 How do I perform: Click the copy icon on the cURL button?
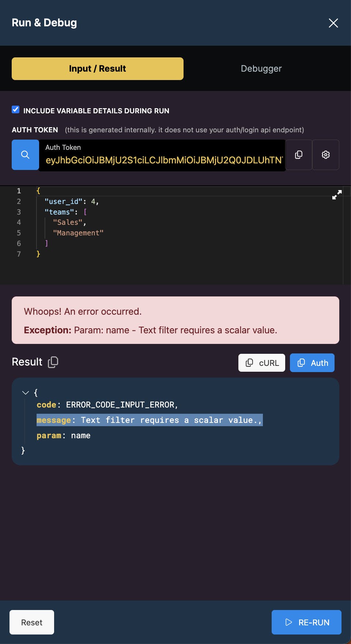click(249, 363)
